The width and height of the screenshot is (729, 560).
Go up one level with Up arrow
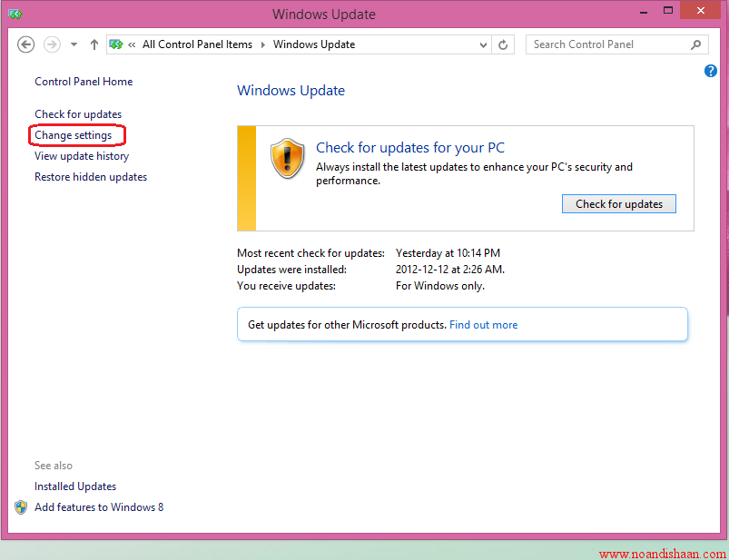coord(94,44)
